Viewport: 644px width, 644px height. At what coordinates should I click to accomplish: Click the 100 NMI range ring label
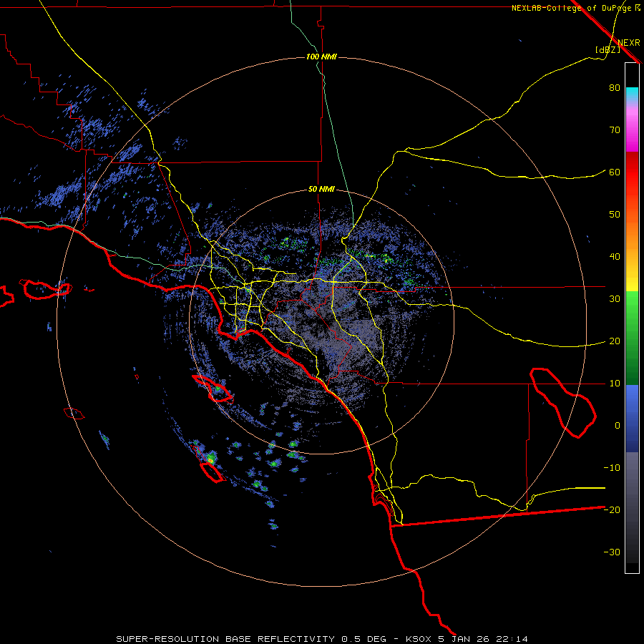click(x=321, y=57)
